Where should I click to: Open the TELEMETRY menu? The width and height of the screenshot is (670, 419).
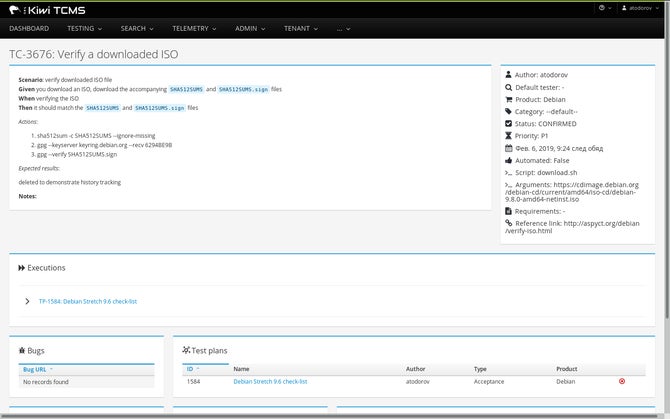(194, 29)
